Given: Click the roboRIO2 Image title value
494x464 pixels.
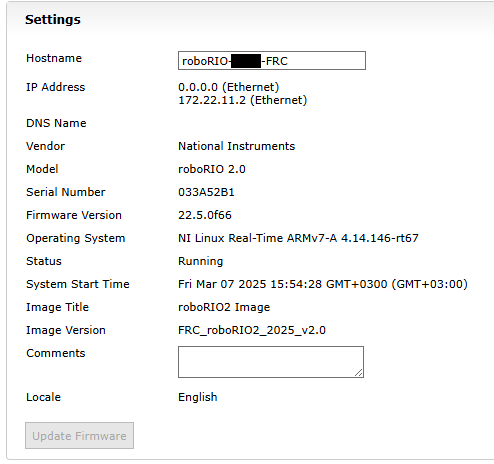Looking at the screenshot, I should click(x=224, y=307).
